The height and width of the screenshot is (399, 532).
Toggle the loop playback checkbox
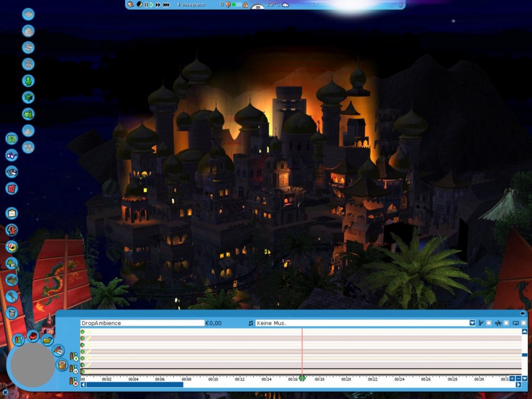click(523, 323)
